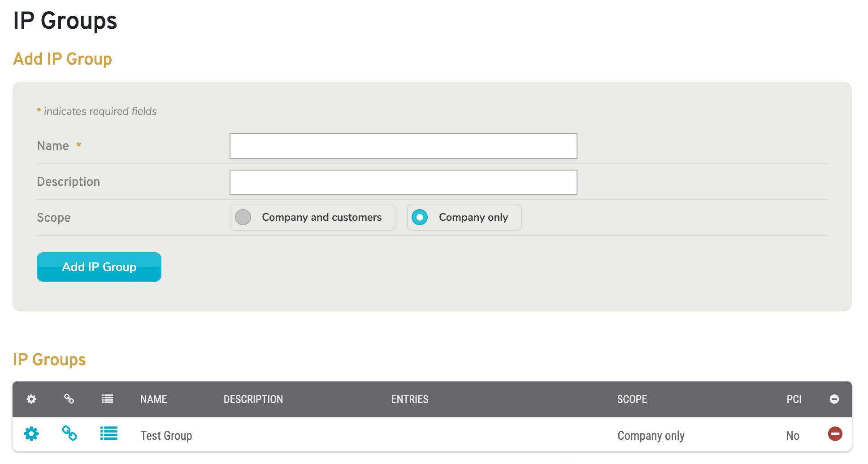868x464 pixels.
Task: Open settings for Test Group via gear icon
Action: coord(31,434)
